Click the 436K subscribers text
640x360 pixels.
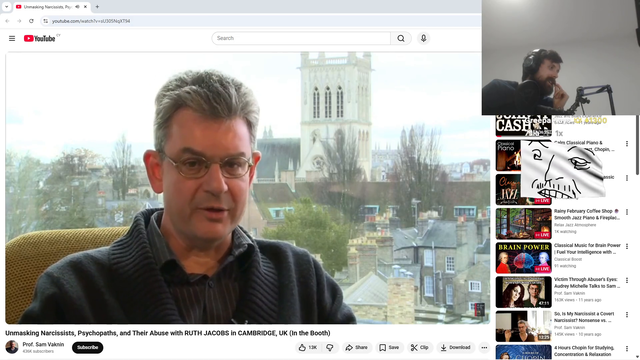click(38, 351)
